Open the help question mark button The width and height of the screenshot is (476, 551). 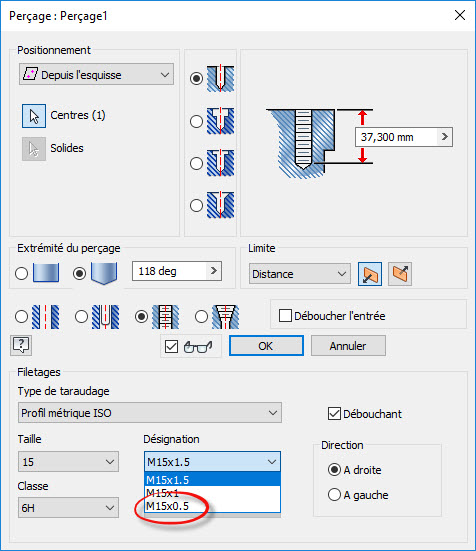click(x=21, y=345)
